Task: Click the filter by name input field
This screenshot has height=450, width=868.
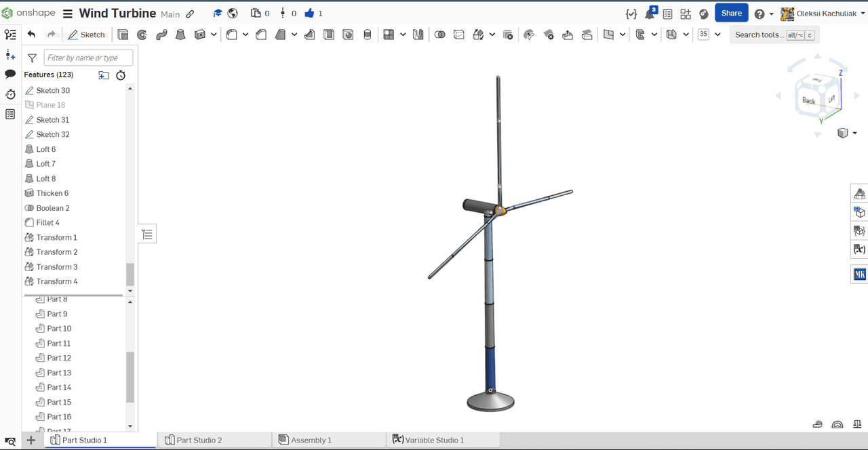Action: click(x=88, y=58)
